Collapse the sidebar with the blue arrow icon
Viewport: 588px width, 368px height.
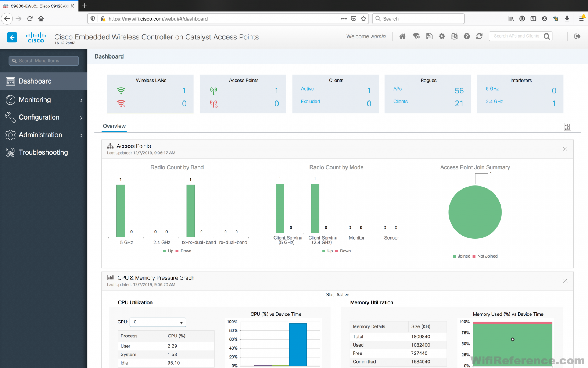pos(12,37)
